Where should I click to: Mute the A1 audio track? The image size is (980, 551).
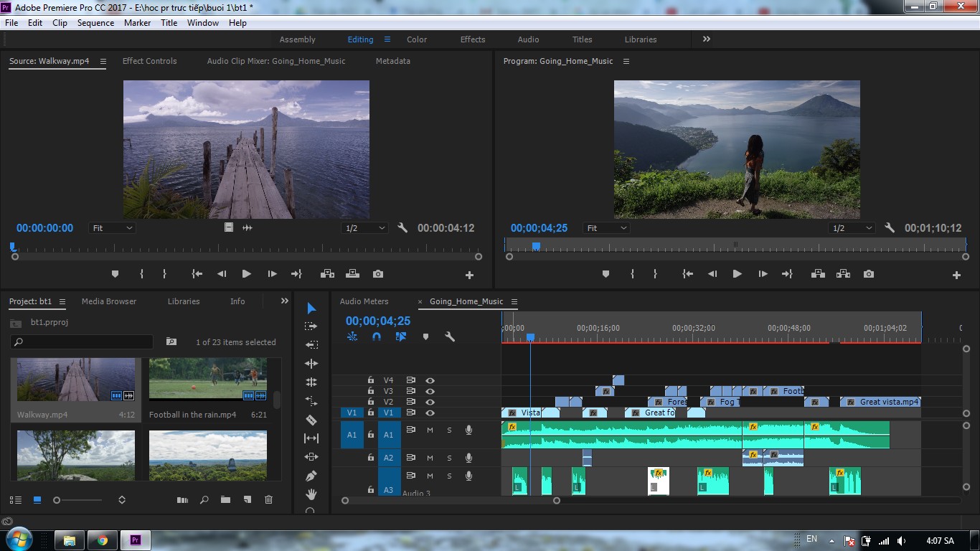[x=430, y=430]
